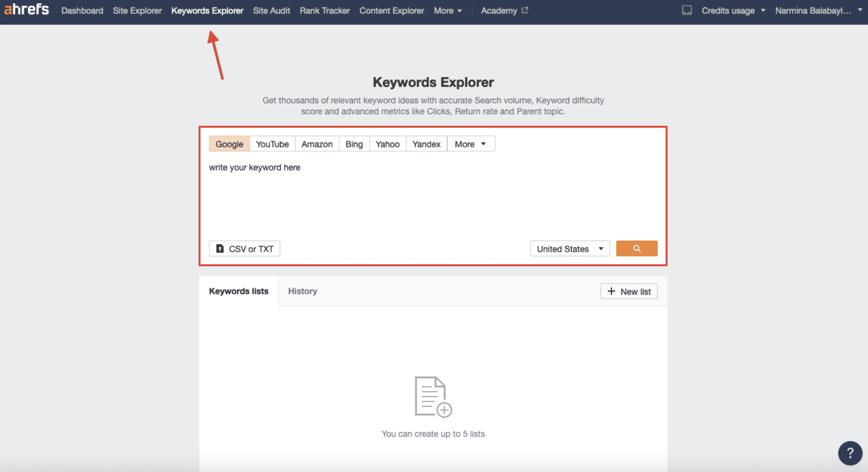This screenshot has width=868, height=472.
Task: Switch search engine to Amazon
Action: point(317,144)
